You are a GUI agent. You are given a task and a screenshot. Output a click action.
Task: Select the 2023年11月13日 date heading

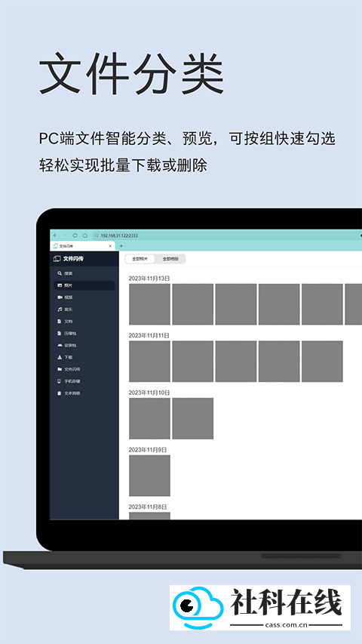(149, 279)
